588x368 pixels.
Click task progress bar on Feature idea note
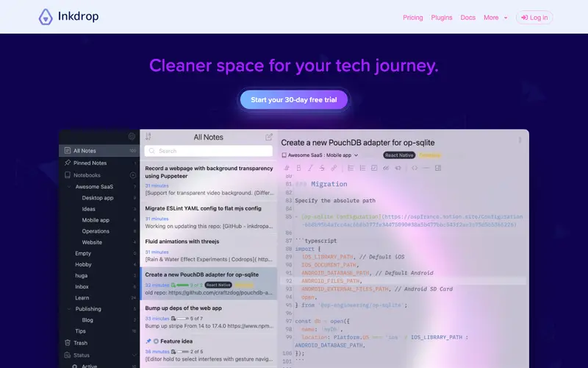[x=182, y=352]
